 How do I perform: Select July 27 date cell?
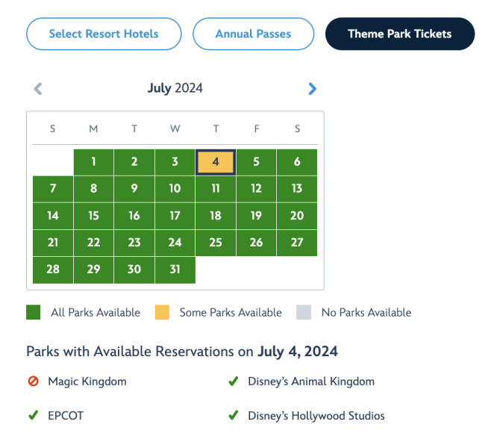pos(297,243)
